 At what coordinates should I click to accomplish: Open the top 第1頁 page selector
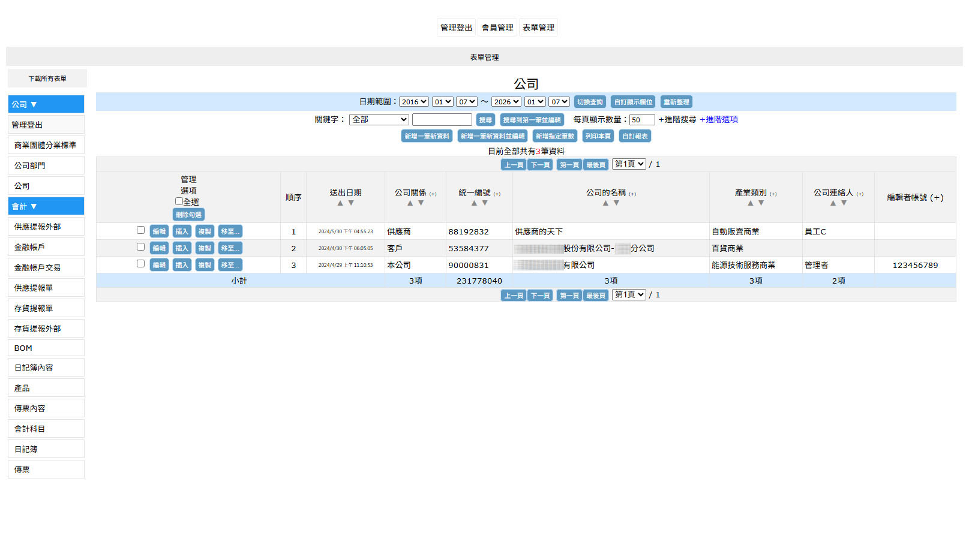pyautogui.click(x=629, y=164)
